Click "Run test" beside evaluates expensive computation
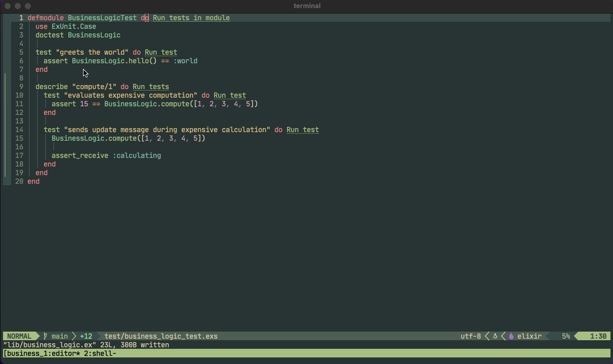This screenshot has width=613, height=364. click(x=230, y=95)
